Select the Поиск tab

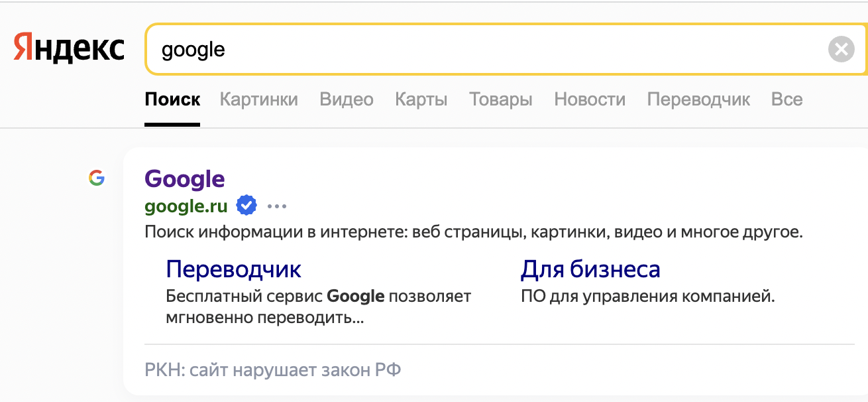(172, 100)
